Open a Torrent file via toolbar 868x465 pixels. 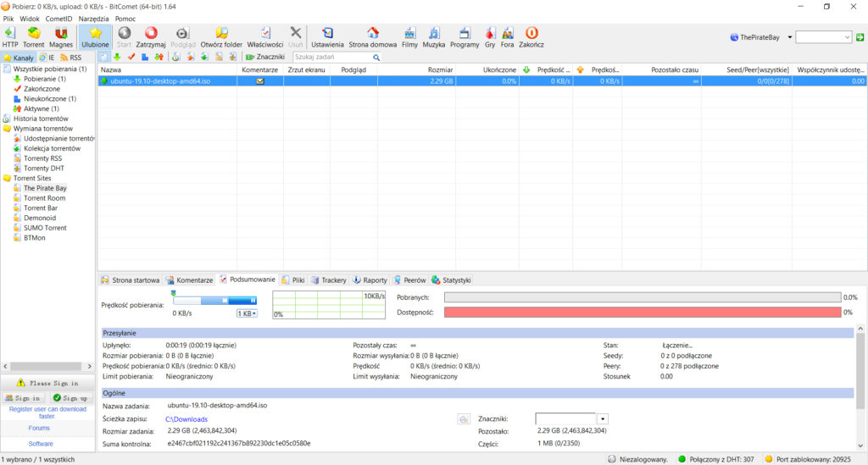click(x=34, y=36)
